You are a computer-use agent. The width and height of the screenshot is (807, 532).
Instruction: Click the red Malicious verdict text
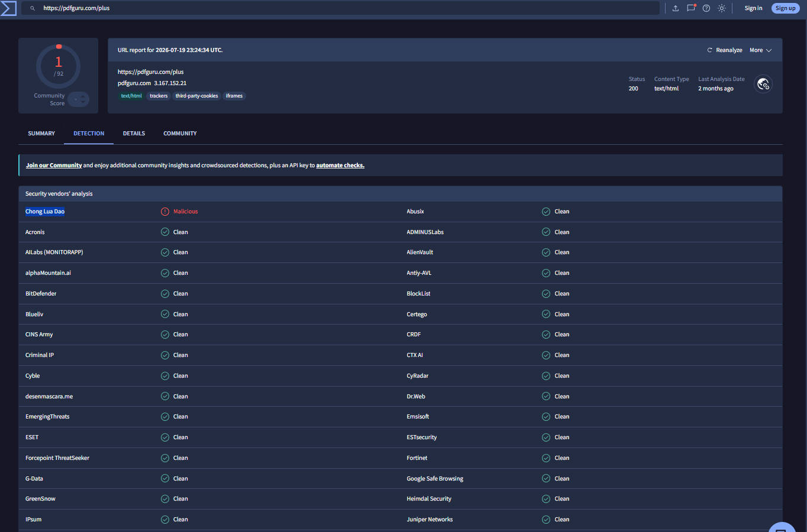186,212
